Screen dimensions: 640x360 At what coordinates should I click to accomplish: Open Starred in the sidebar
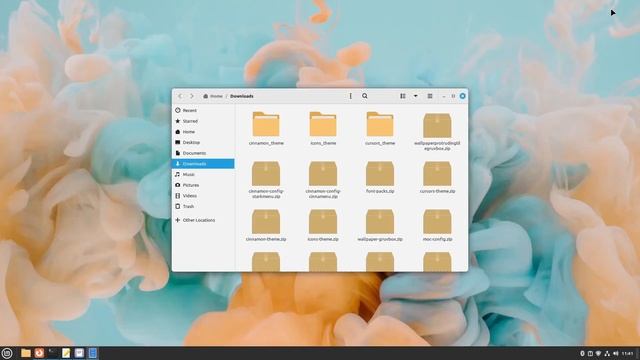click(x=203, y=121)
